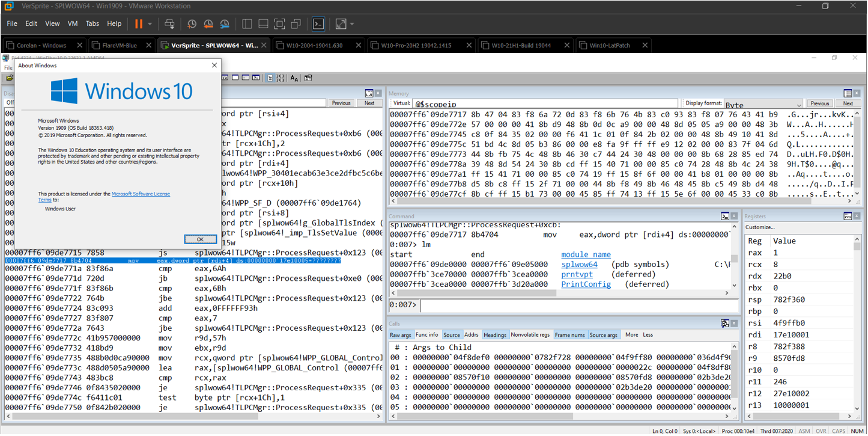Toggle Raw args in the Calls window
Image resolution: width=868 pixels, height=436 pixels.
(401, 335)
